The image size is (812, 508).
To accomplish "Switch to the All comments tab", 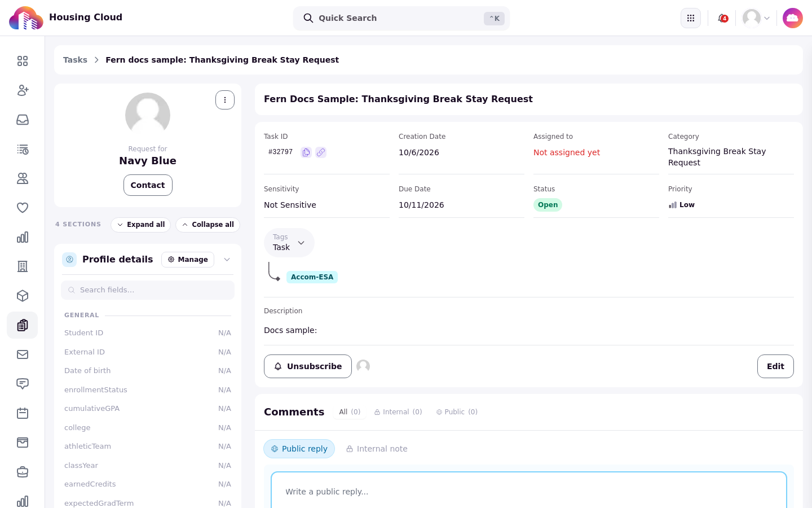I will 350,412.
